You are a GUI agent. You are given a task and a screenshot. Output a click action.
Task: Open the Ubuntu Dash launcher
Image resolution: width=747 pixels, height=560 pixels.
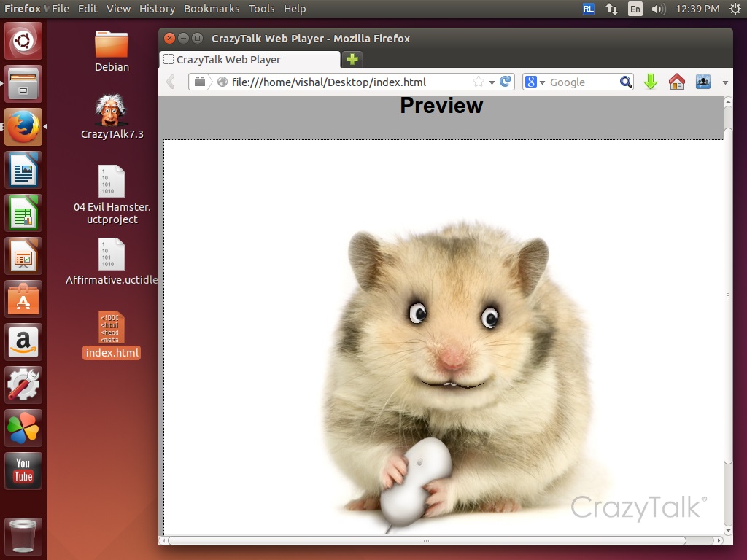[x=23, y=41]
